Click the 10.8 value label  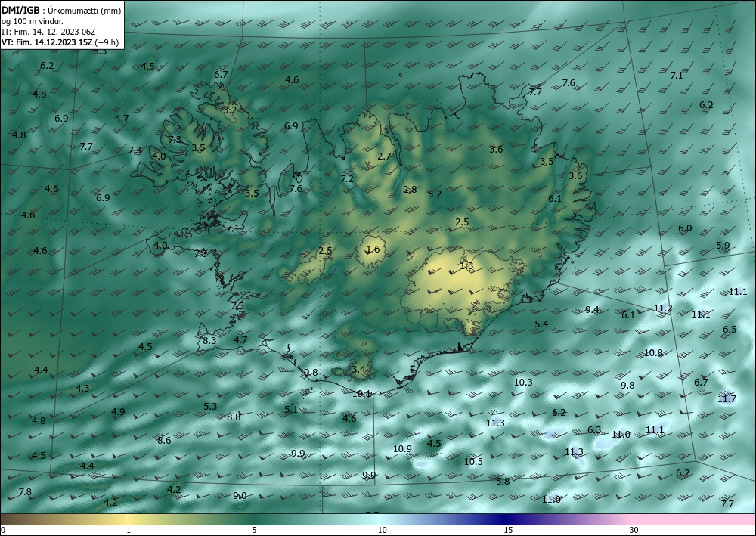click(x=653, y=353)
